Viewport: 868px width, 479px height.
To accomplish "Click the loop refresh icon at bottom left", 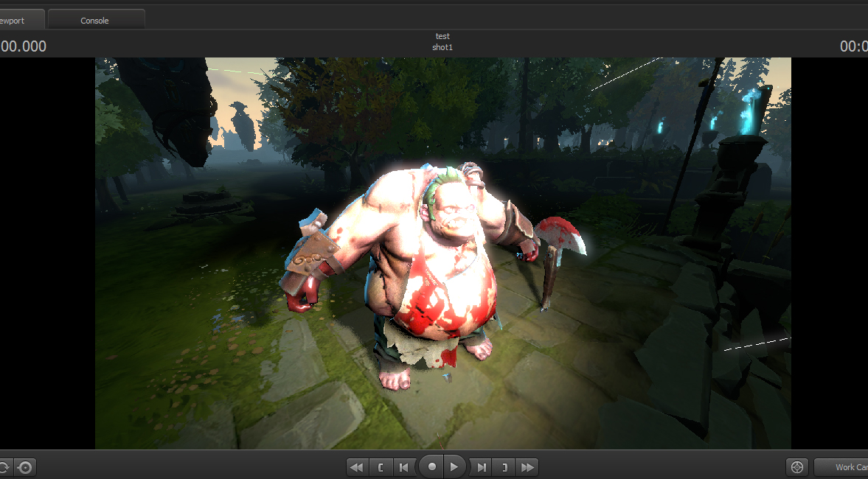I will coord(5,466).
